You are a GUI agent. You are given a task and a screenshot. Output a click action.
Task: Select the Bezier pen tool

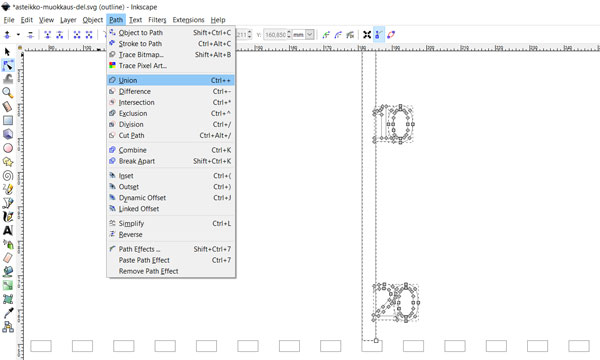coord(8,203)
